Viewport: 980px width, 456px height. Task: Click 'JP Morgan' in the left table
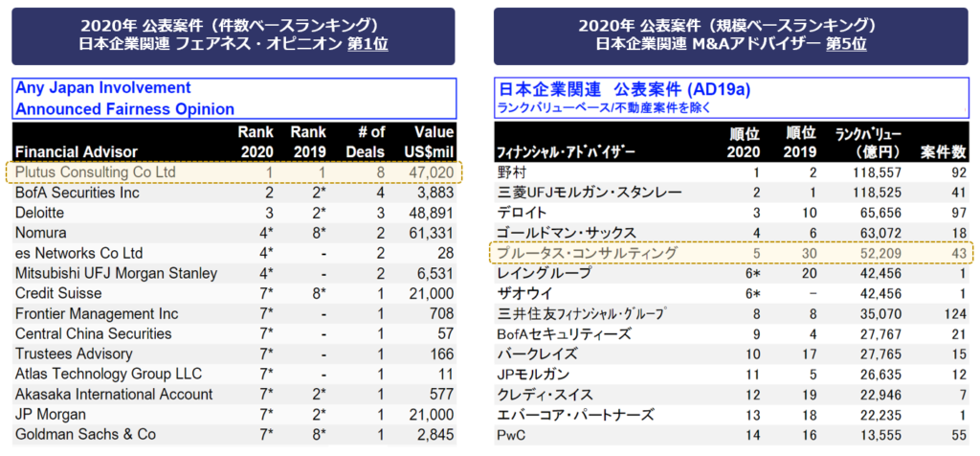[x=51, y=414]
